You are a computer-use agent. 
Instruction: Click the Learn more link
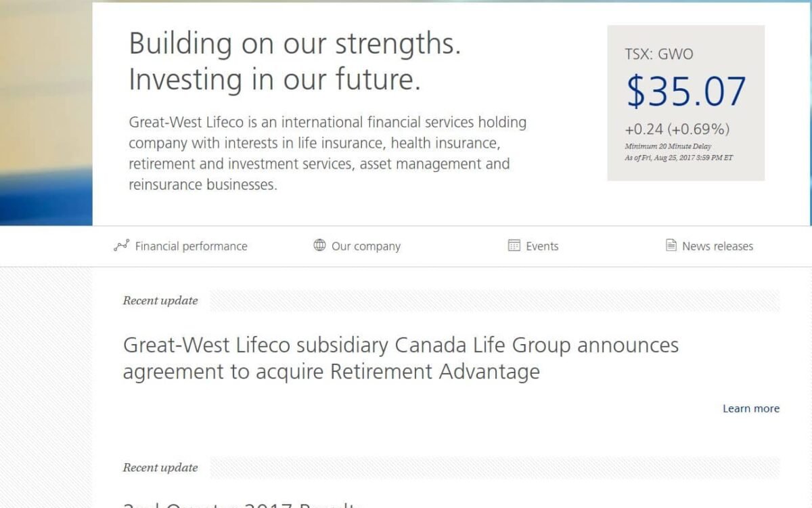pyautogui.click(x=750, y=408)
